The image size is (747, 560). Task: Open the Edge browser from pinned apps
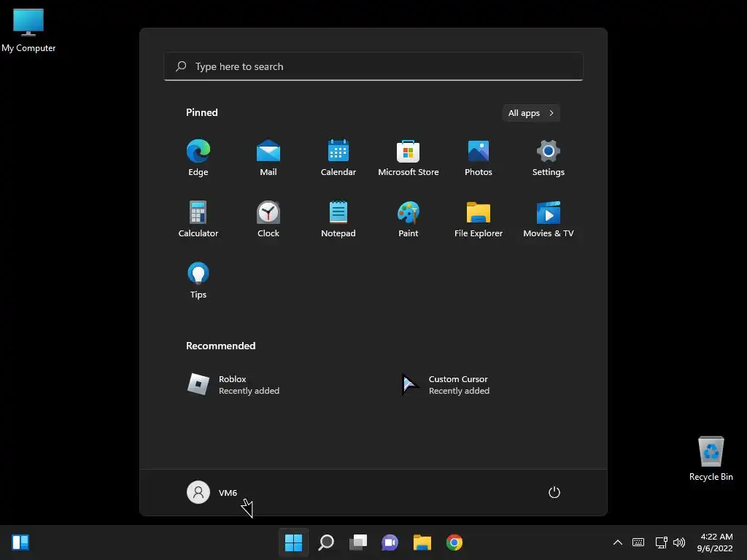198,157
